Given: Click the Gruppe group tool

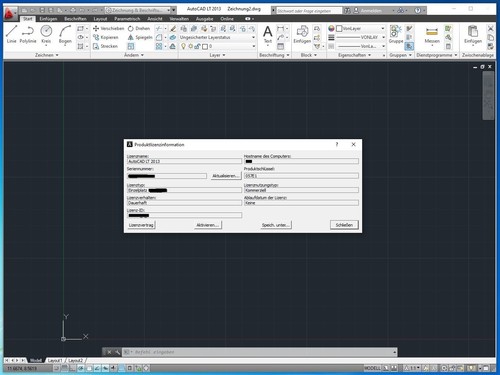Looking at the screenshot, I should coord(396,34).
